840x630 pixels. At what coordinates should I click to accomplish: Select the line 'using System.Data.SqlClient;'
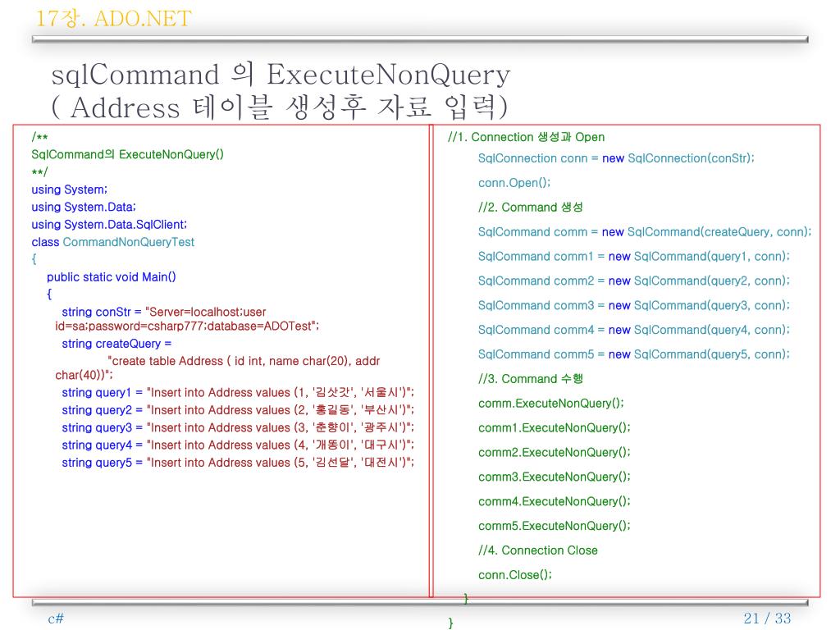point(109,225)
